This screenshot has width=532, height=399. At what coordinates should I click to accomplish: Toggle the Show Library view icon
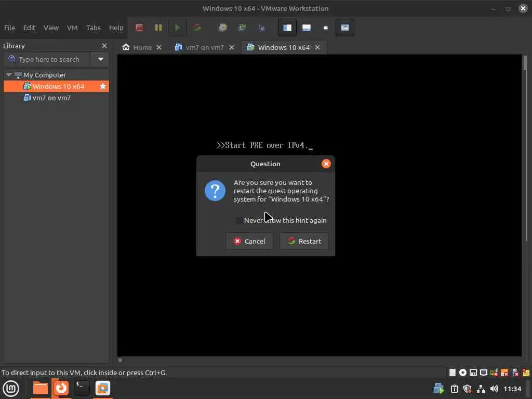coord(287,28)
